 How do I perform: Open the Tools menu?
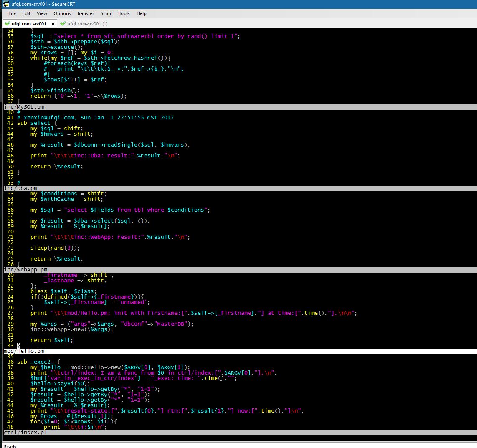[124, 13]
